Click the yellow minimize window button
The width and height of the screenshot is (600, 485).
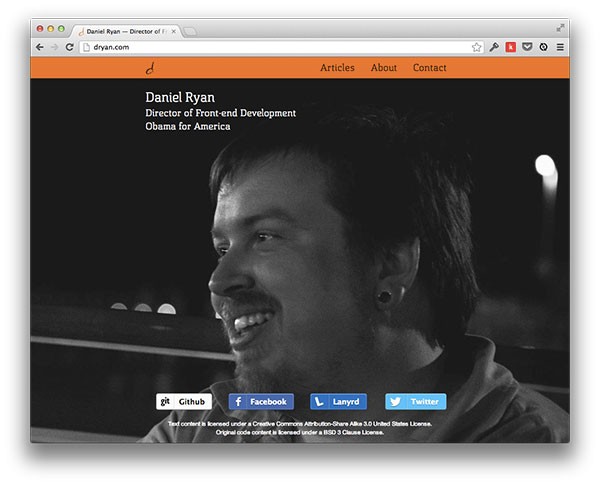pos(51,29)
